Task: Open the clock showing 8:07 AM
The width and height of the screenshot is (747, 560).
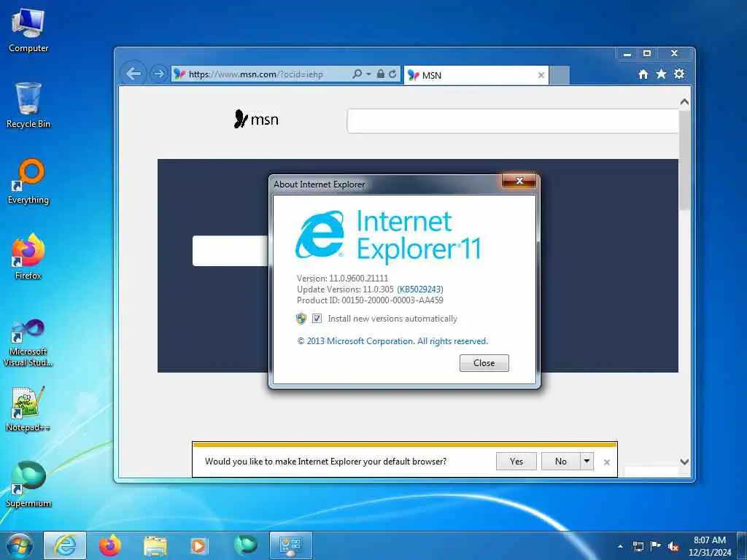Action: 709,545
